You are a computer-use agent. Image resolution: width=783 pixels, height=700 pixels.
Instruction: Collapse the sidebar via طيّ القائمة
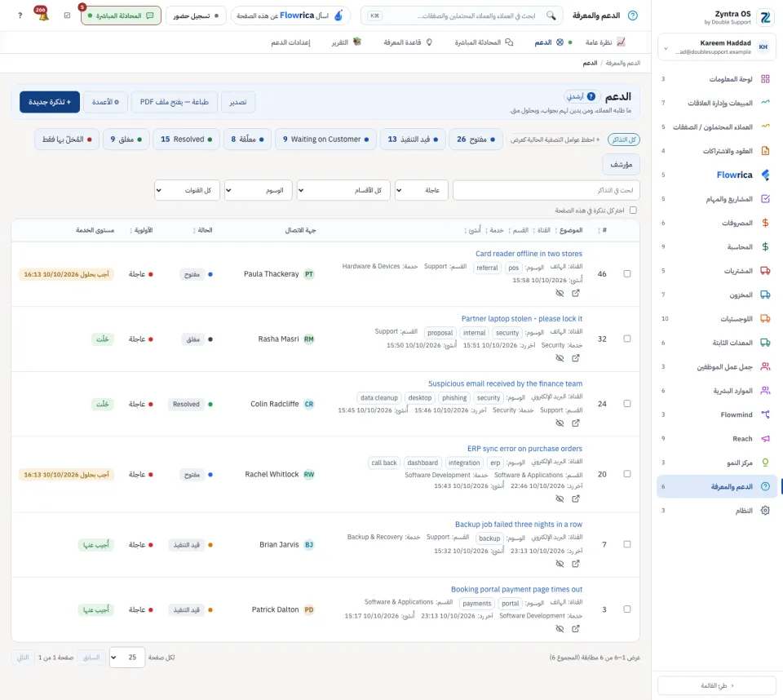pyautogui.click(x=717, y=685)
